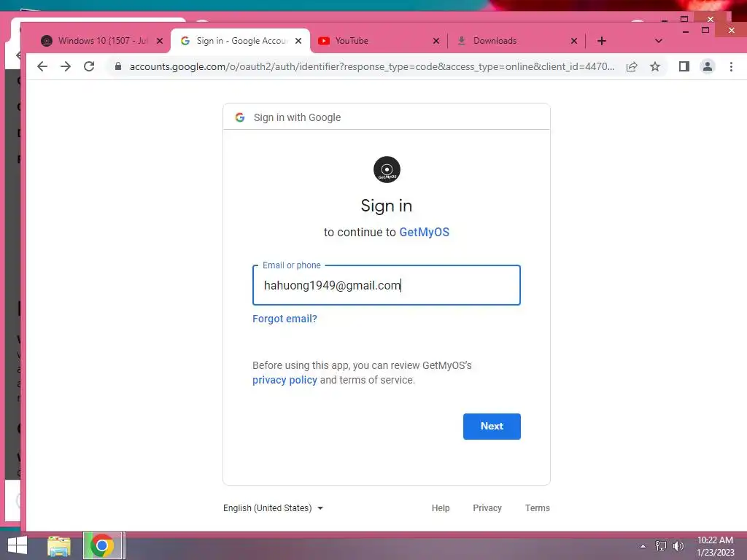Viewport: 747px width, 560px height.
Task: Minimize the front Chrome window
Action: [x=686, y=31]
